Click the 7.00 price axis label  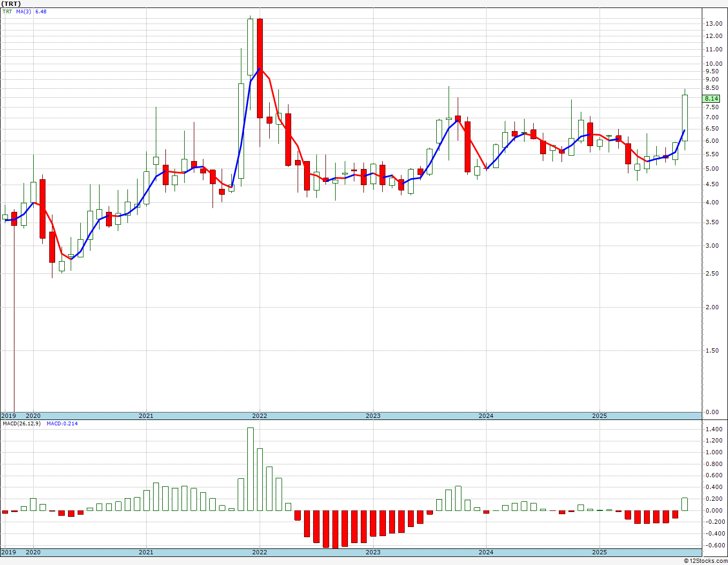click(x=712, y=117)
